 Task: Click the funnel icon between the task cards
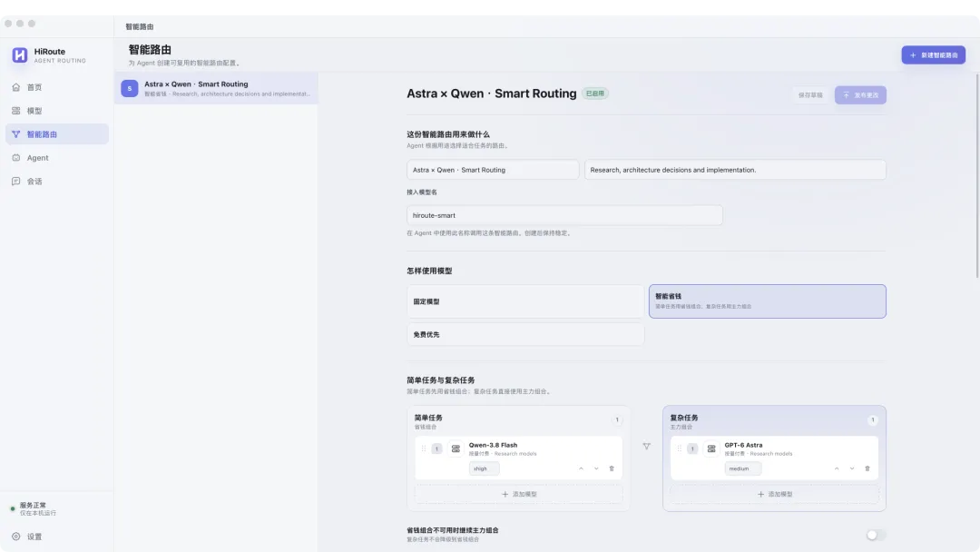(x=646, y=447)
